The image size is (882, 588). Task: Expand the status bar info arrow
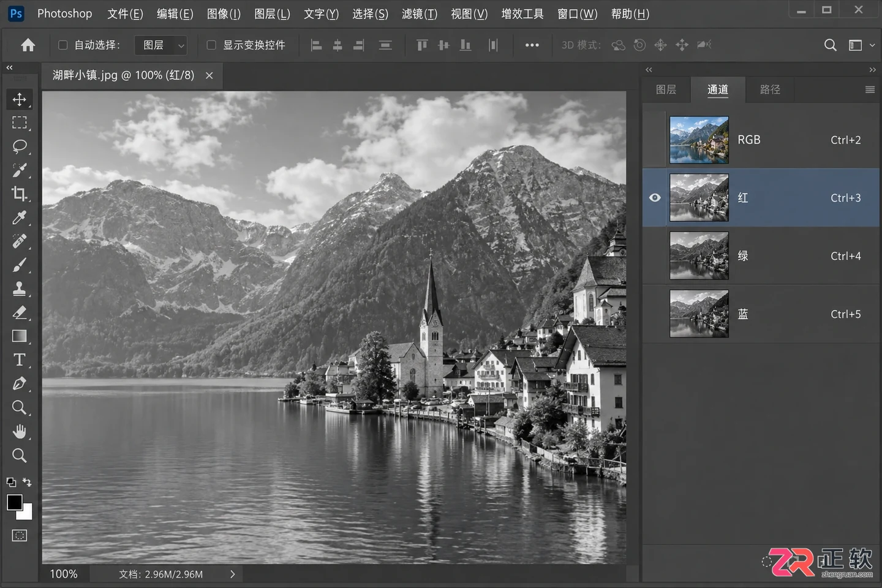coord(233,574)
